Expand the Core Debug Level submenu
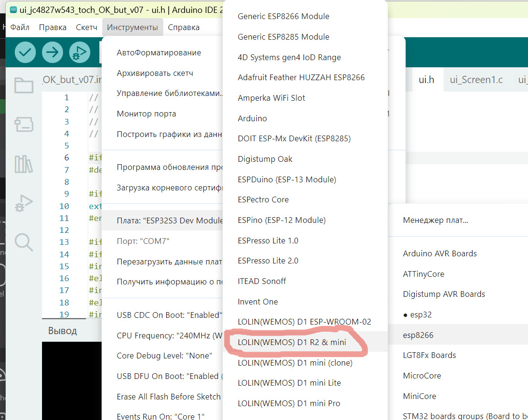Viewport: 528px width, 420px height. [x=164, y=356]
